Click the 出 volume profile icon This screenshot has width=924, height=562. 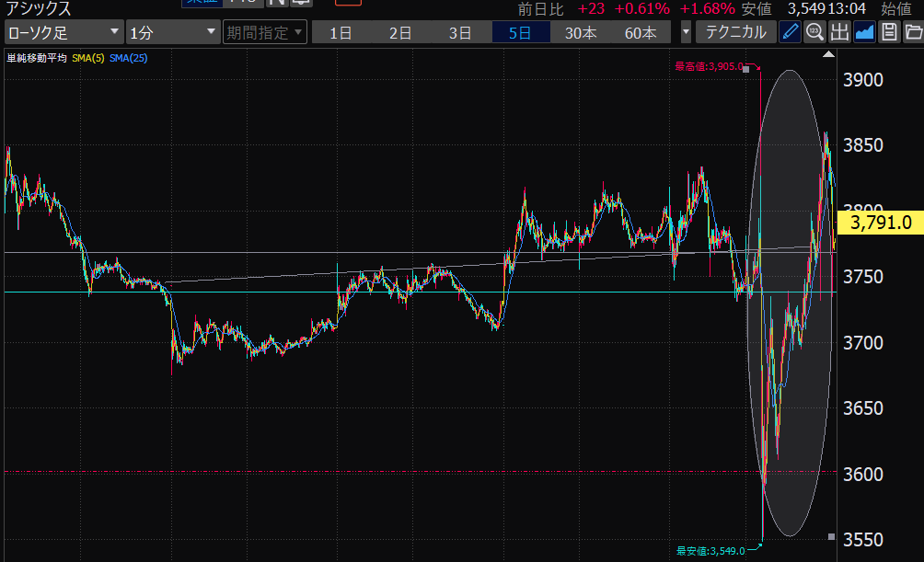[x=839, y=32]
